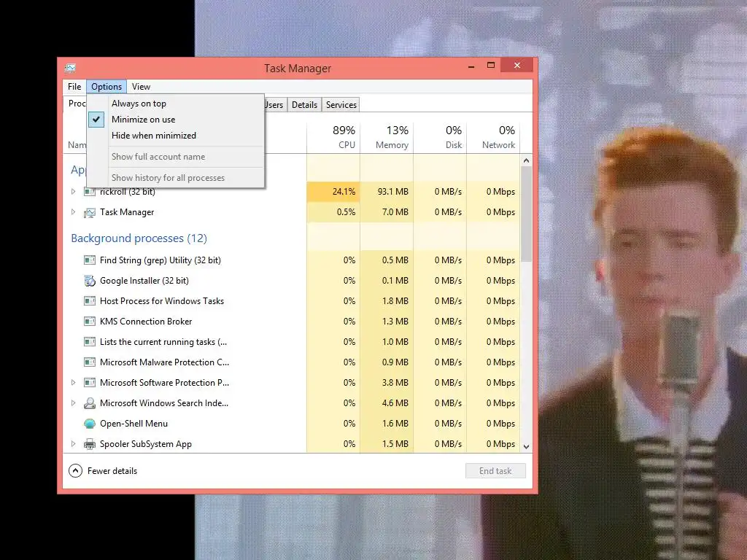Sort by the Disk column header
Screen dimensions: 747x560
coord(440,137)
